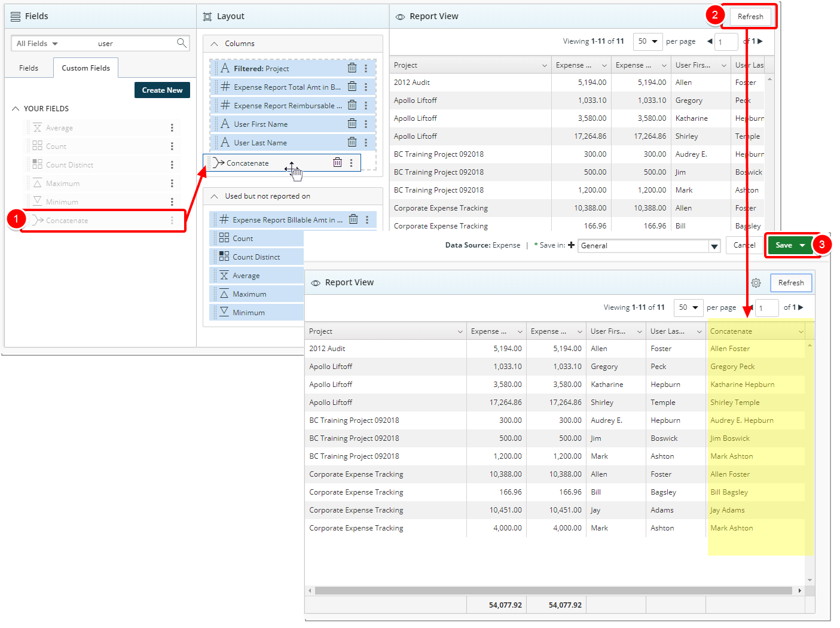Select the Concatenate custom field
The width and height of the screenshot is (840, 628).
click(x=102, y=221)
